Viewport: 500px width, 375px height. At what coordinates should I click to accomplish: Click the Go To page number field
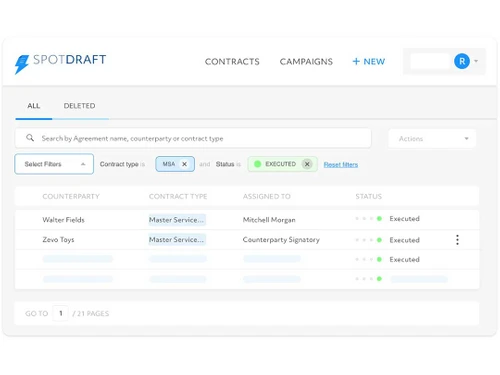pos(60,313)
